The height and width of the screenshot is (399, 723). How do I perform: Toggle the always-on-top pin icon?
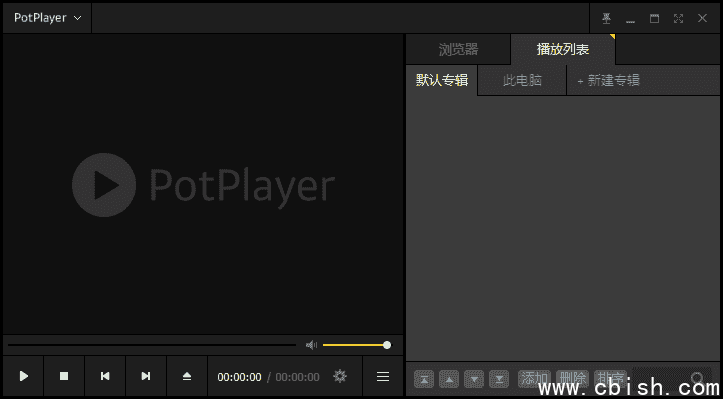(607, 18)
